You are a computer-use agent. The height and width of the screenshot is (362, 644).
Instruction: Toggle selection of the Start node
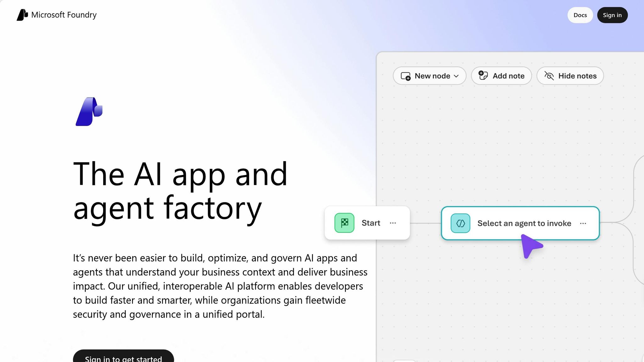(x=367, y=223)
